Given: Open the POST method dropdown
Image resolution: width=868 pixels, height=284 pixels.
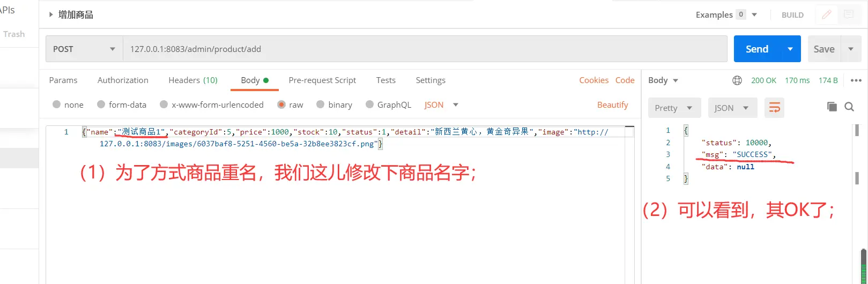Looking at the screenshot, I should [x=84, y=49].
